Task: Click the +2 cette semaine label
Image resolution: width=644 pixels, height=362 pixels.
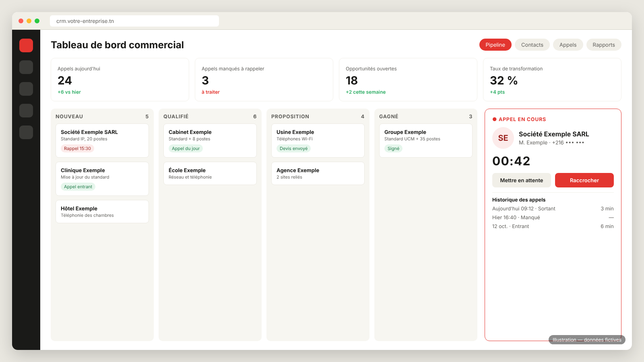Action: [365, 92]
